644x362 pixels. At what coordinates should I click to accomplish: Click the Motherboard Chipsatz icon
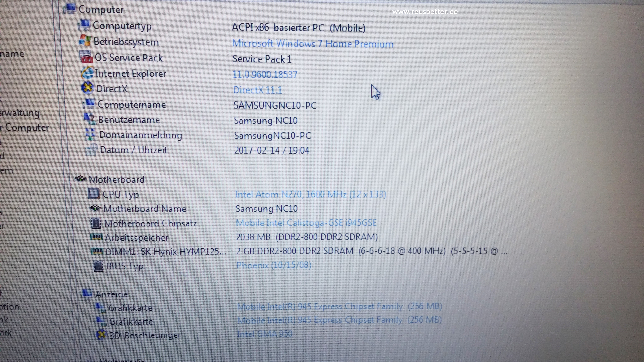click(x=96, y=223)
